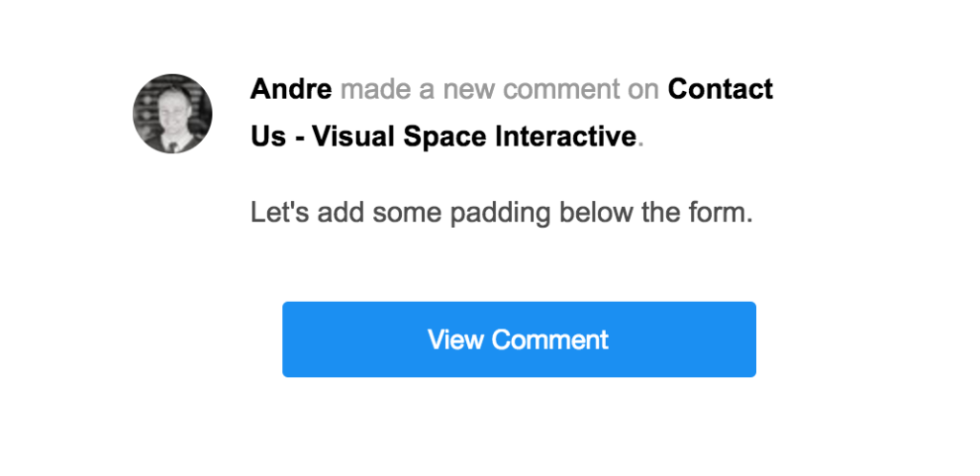Click the bold word "Us" in the title
Viewport: 980px width, 476px height.
(268, 137)
